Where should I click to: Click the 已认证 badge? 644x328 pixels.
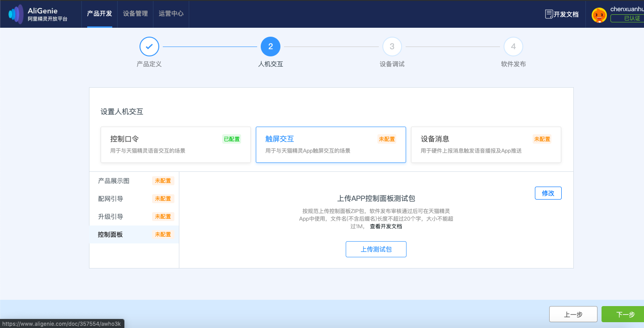coord(627,18)
